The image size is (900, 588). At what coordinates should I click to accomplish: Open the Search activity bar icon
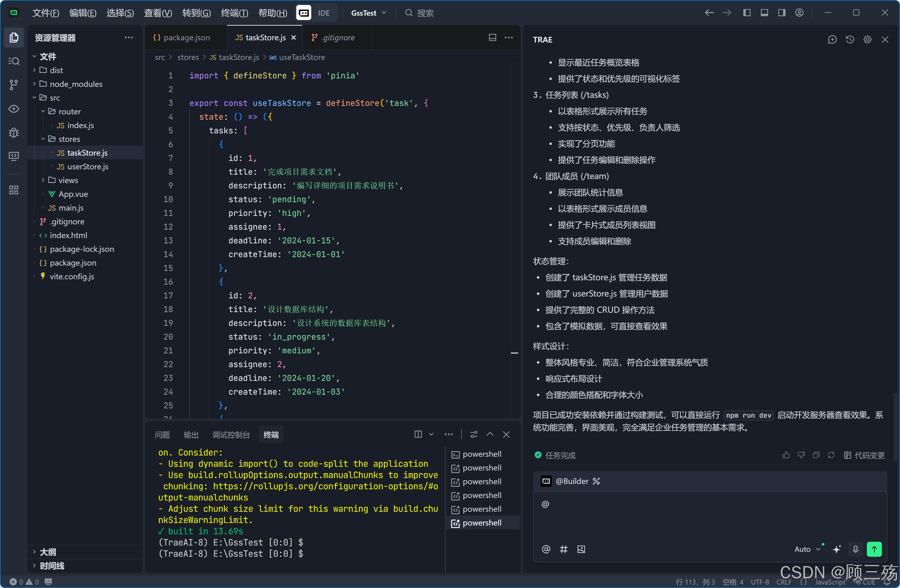pyautogui.click(x=14, y=61)
